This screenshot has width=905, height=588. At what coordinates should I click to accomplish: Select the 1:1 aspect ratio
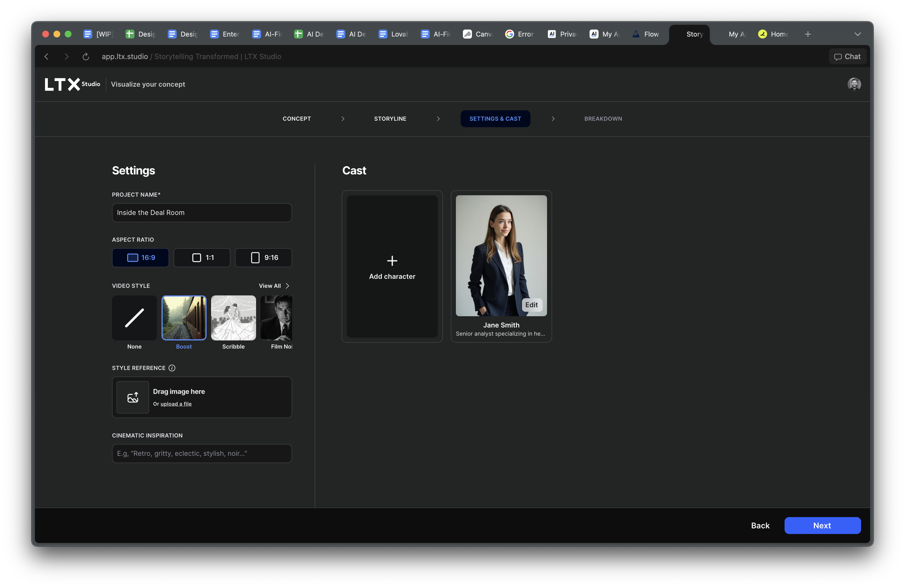pos(202,258)
